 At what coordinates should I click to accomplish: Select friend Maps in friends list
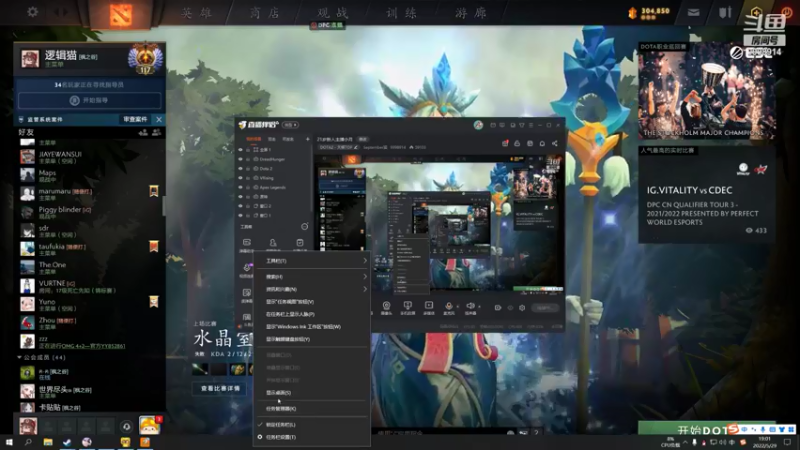(87, 176)
